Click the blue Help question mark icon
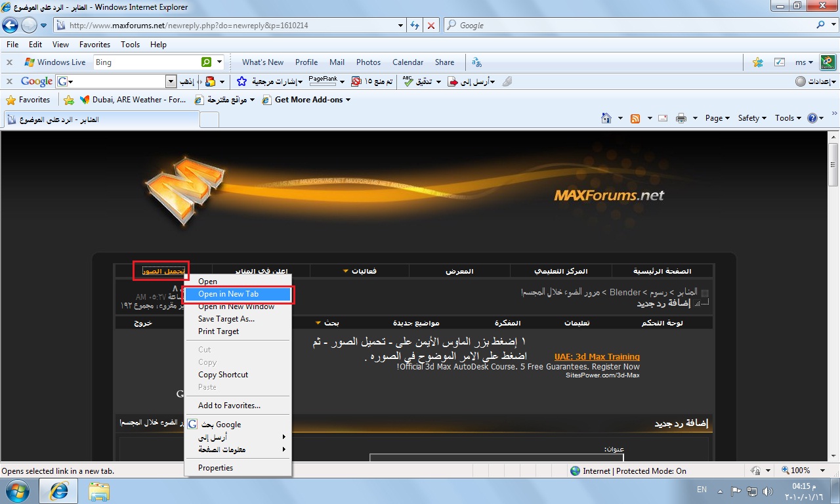The image size is (840, 504). click(812, 118)
